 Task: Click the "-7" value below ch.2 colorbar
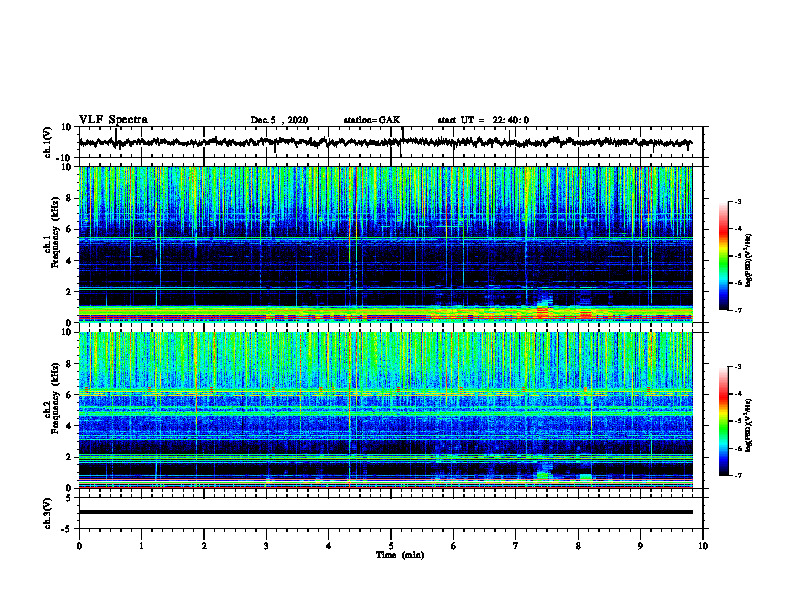(x=737, y=475)
